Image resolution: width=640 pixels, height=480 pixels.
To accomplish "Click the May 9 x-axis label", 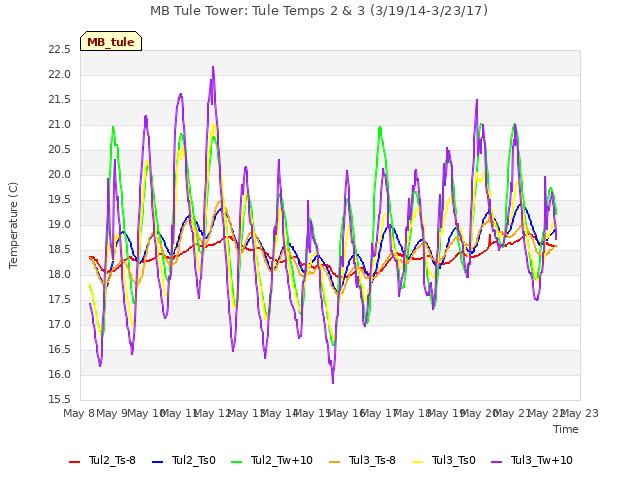I will 112,413.
